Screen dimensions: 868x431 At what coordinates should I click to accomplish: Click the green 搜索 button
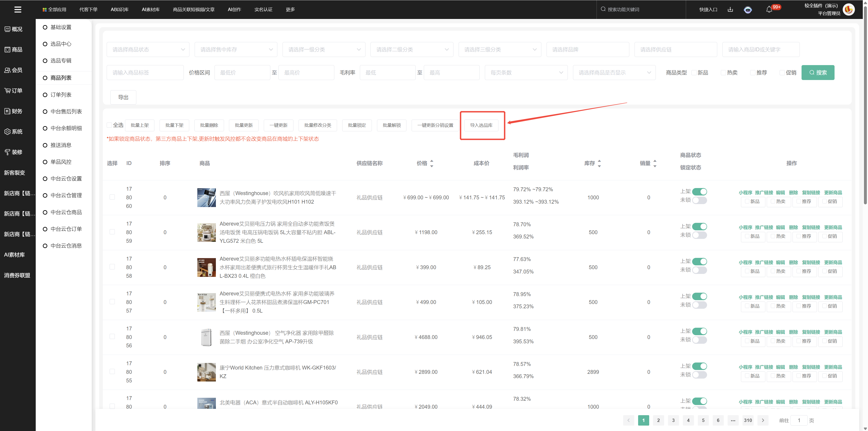pos(818,73)
